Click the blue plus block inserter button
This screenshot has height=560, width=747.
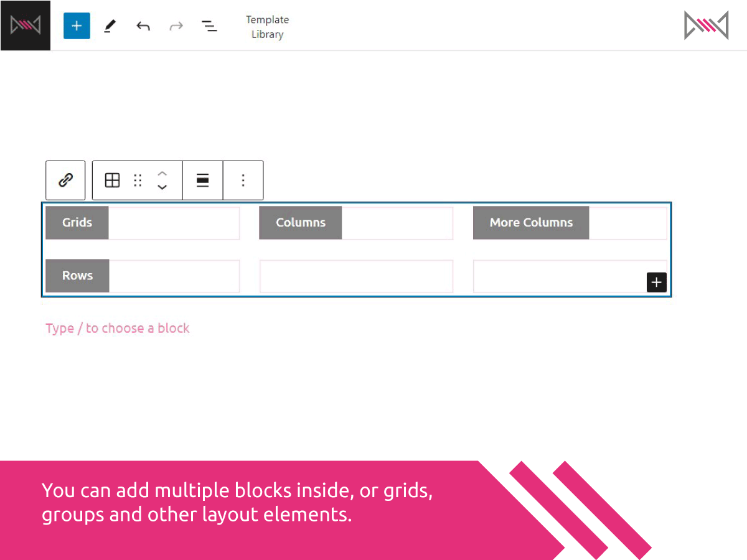coord(77,26)
